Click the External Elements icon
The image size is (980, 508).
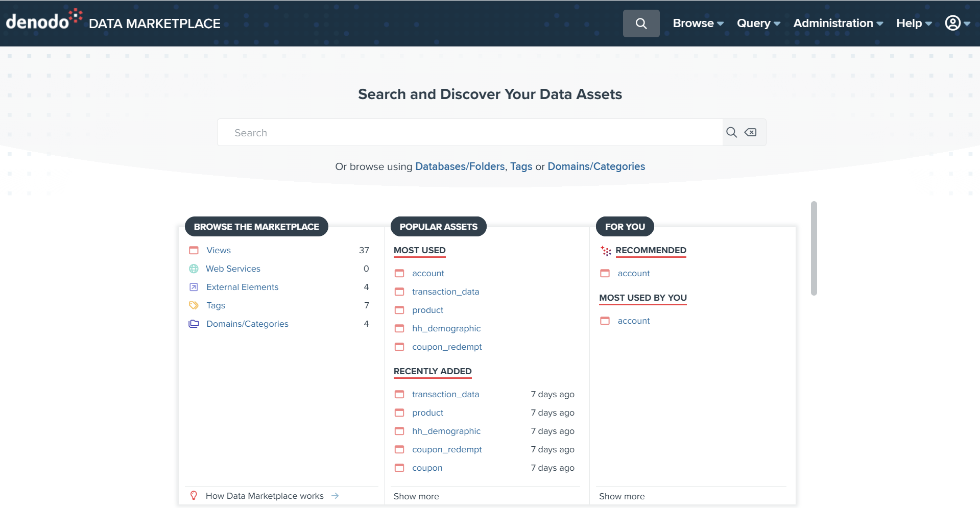click(194, 287)
